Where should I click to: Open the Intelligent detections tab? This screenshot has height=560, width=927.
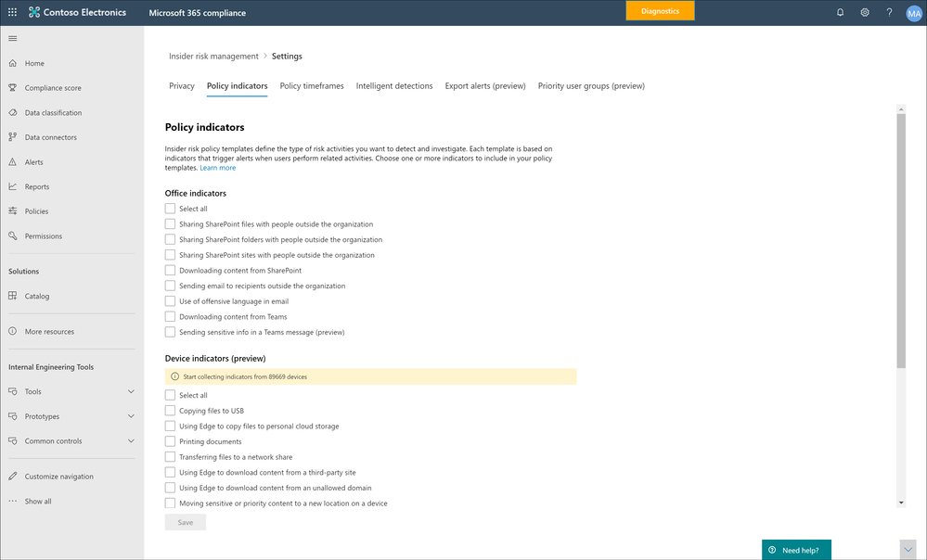click(394, 86)
